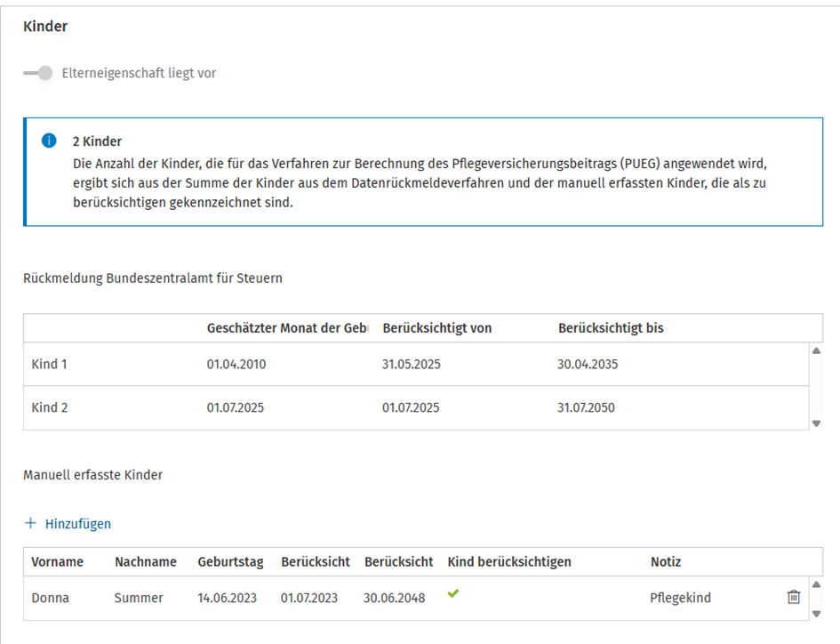Click the Kind berücksichtigen column header
The height and width of the screenshot is (644, 840).
(509, 562)
